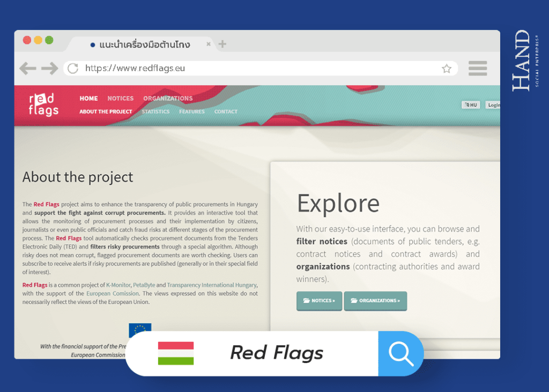Click the browser forward arrow

coord(49,68)
